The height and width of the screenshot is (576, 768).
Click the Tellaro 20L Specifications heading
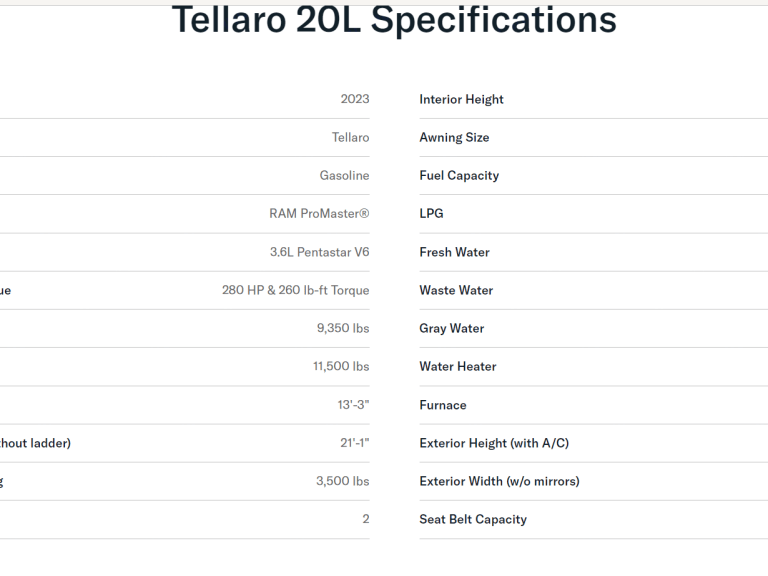pos(394,20)
